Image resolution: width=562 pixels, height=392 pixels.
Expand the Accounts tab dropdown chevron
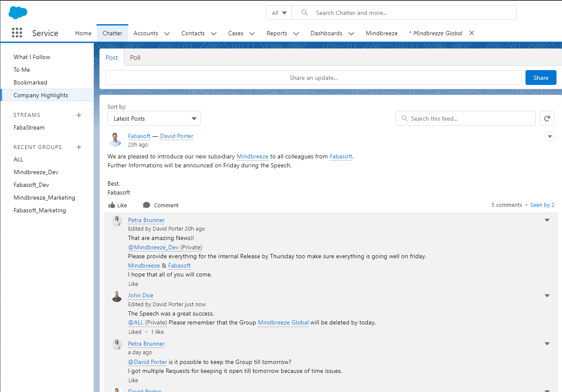coord(167,34)
